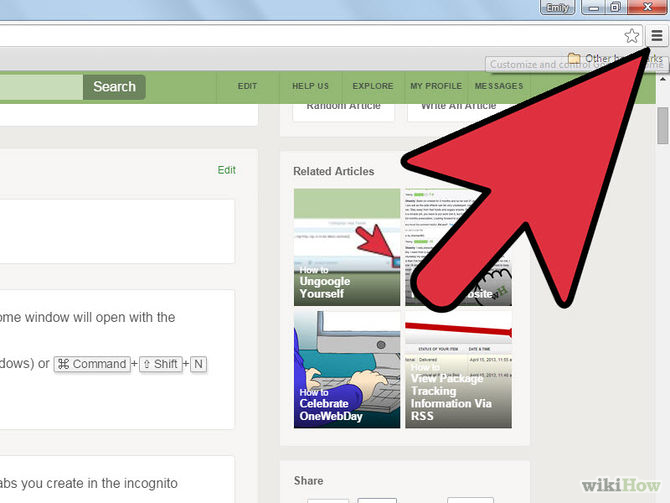Maximize the Chrome window
Screen dimensions: 670x503
click(x=616, y=8)
